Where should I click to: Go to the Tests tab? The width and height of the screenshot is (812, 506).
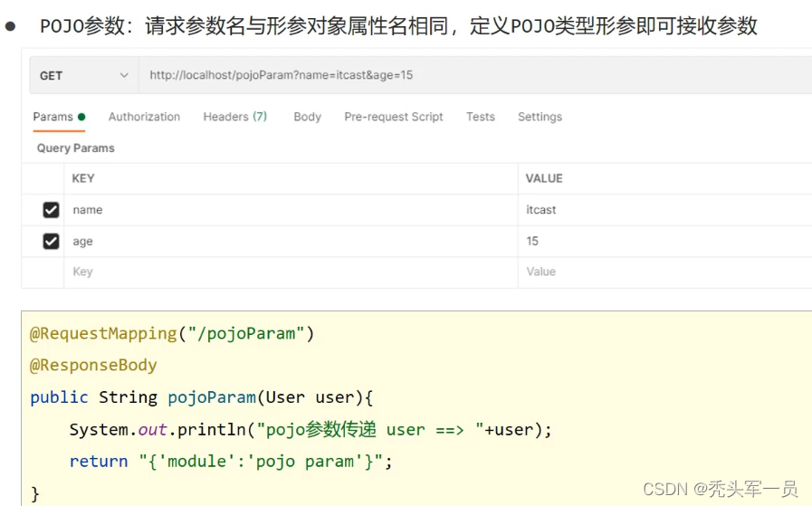point(480,117)
